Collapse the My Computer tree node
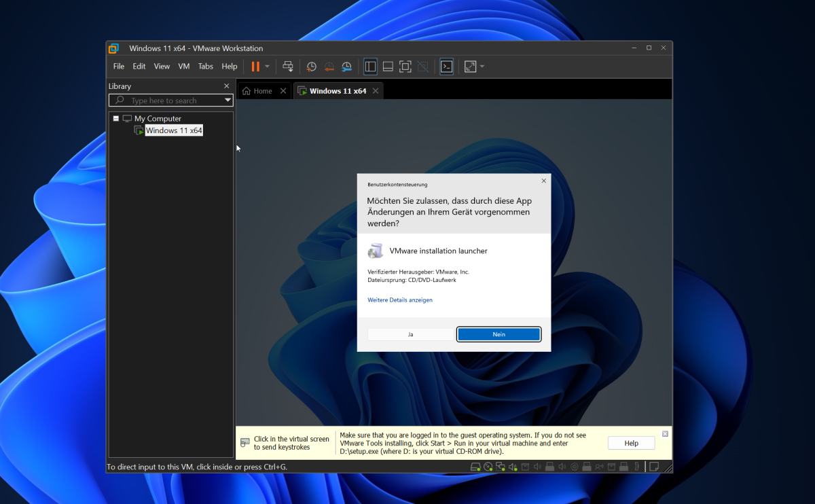Image resolution: width=815 pixels, height=504 pixels. point(117,118)
